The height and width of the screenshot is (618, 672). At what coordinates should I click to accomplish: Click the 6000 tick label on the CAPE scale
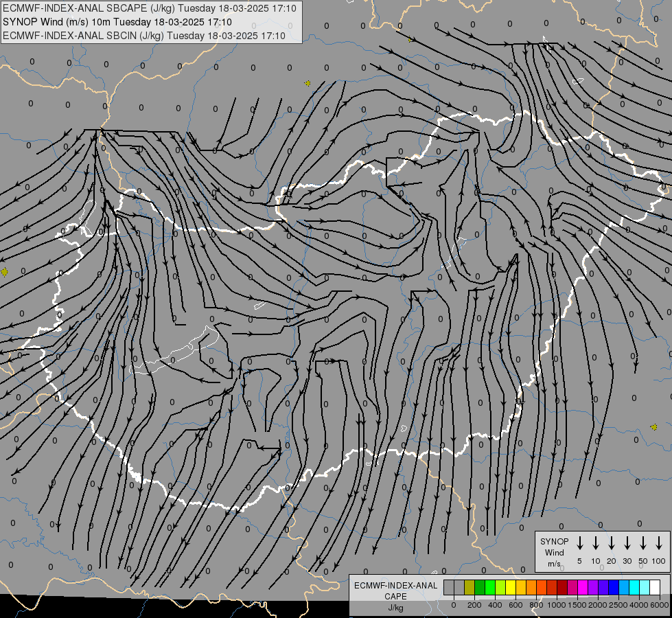[660, 605]
